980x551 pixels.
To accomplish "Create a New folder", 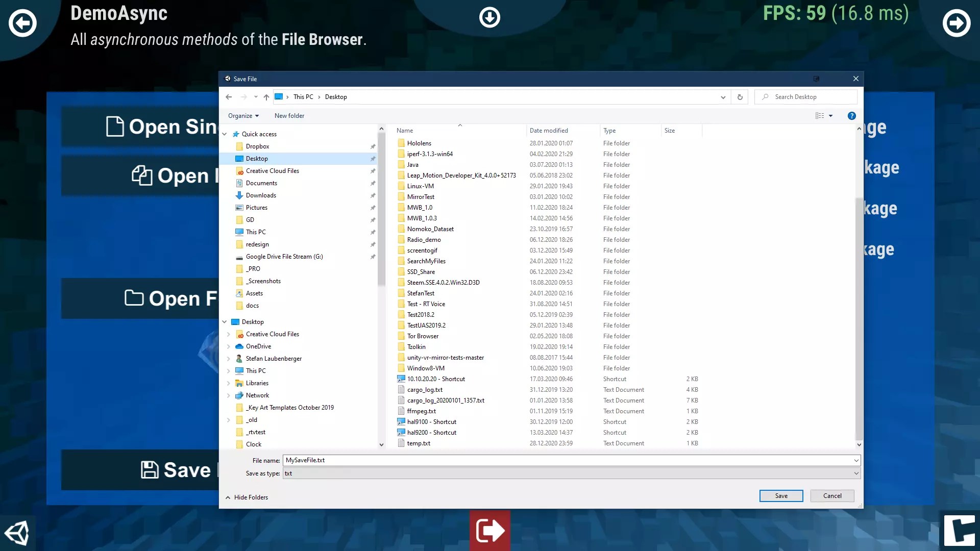I will pos(289,116).
